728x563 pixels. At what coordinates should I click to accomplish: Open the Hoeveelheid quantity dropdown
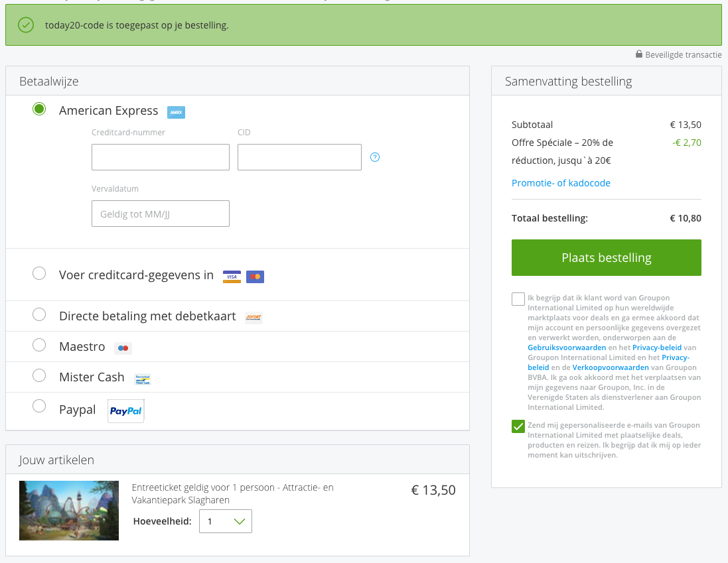point(226,521)
